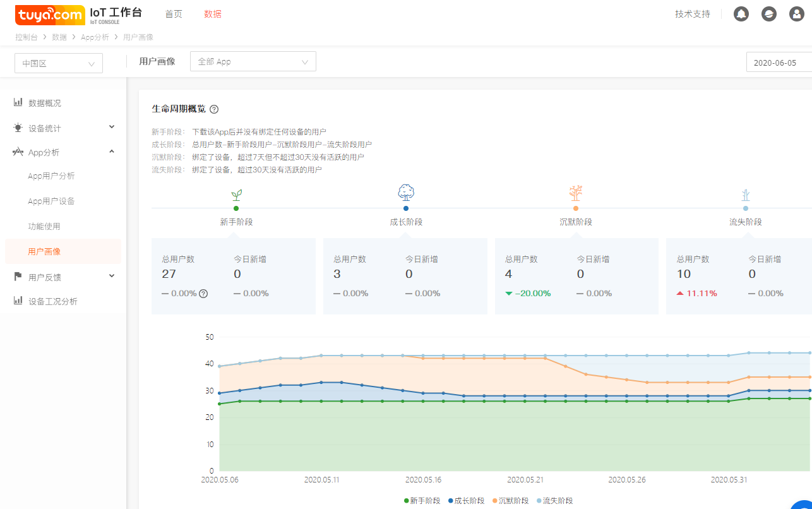Click the blue 成长阶段 timeline dot
The image size is (812, 509).
406,208
